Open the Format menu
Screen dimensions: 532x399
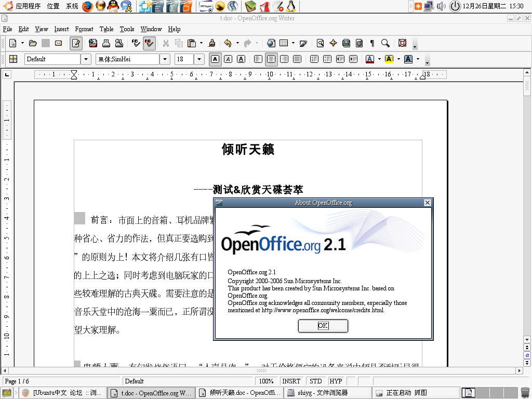(x=84, y=29)
